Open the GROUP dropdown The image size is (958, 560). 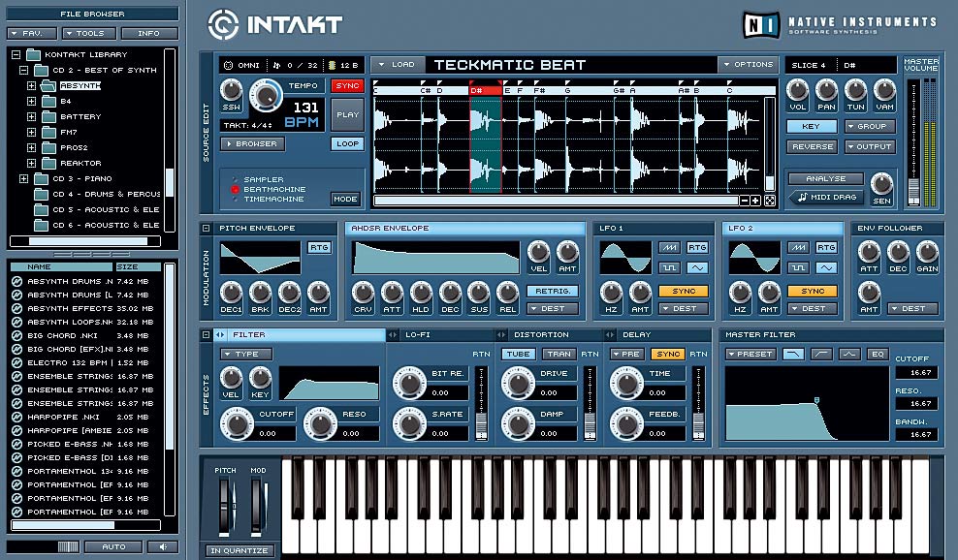tap(871, 126)
